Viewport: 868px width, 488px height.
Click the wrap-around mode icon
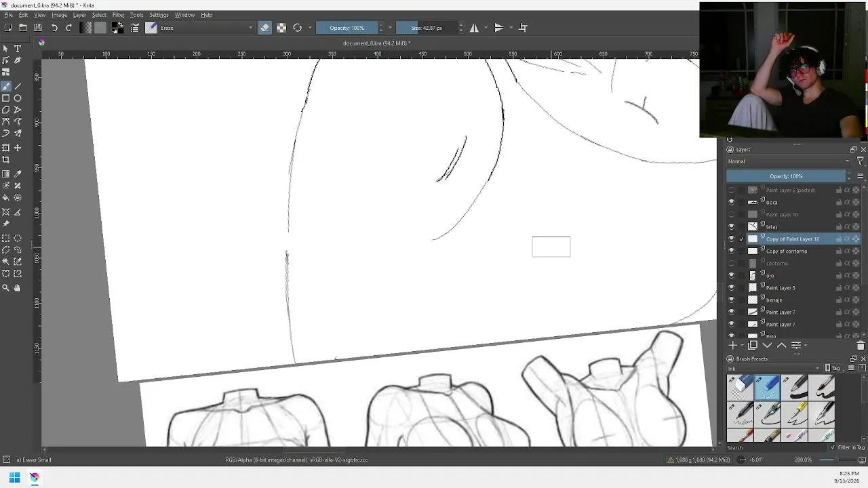click(524, 28)
